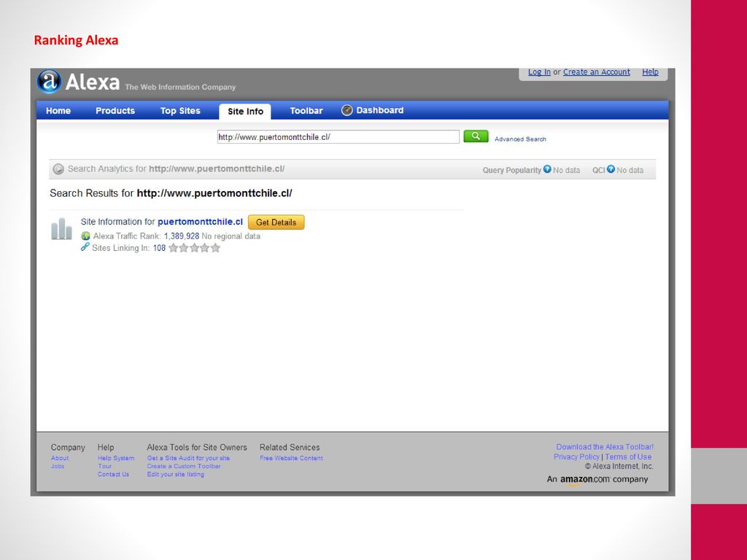Click the globe icon beside Alexa Traffic Rank
747x560 pixels.
[86, 236]
